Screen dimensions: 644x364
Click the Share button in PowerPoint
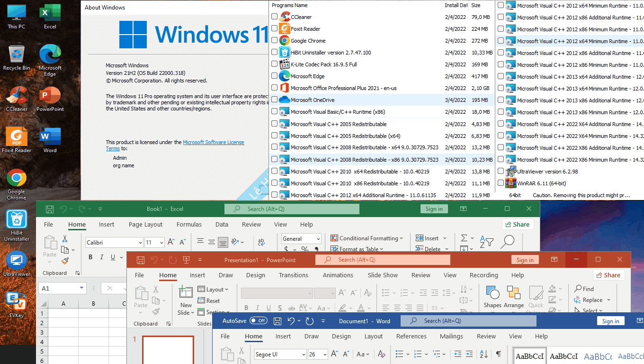[x=608, y=275]
